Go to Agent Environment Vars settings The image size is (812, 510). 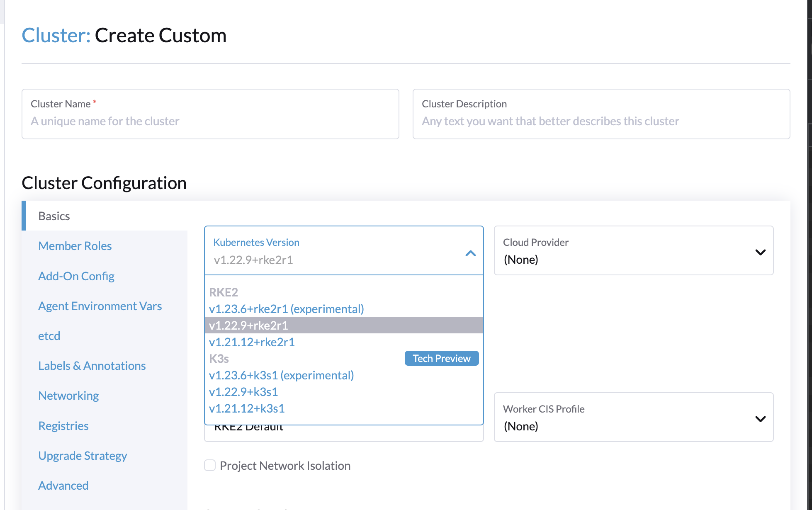(x=100, y=306)
